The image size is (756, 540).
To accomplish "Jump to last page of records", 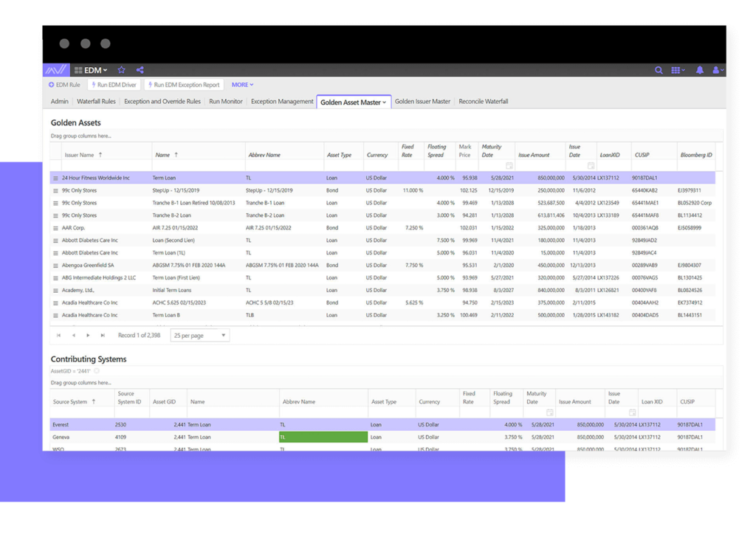I will pyautogui.click(x=103, y=335).
